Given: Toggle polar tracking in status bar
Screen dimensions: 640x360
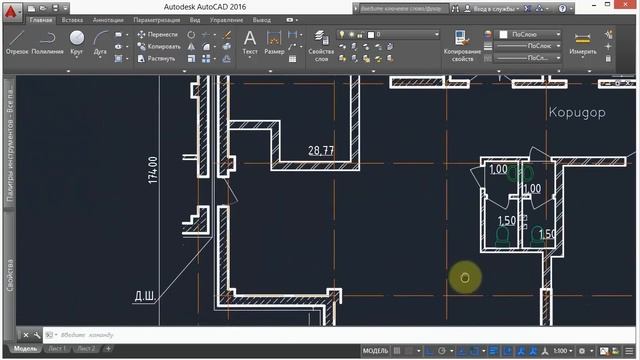Looking at the screenshot, I should point(442,351).
